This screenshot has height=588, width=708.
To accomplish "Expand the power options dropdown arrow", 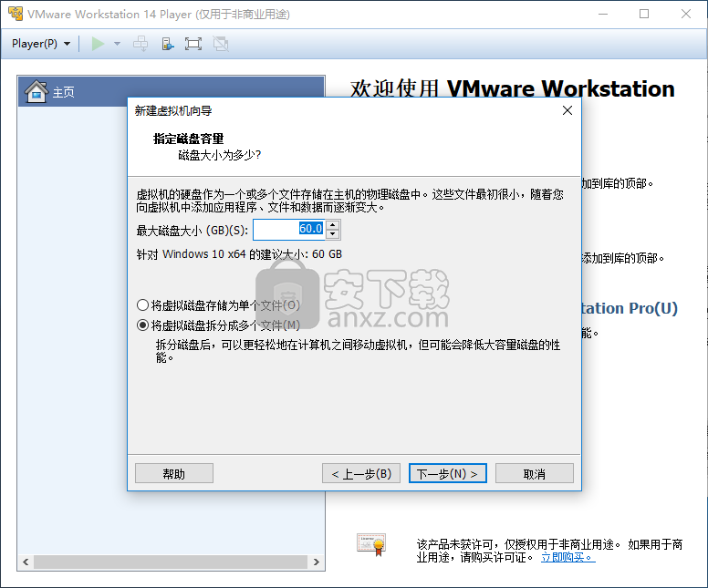I will pos(117,44).
